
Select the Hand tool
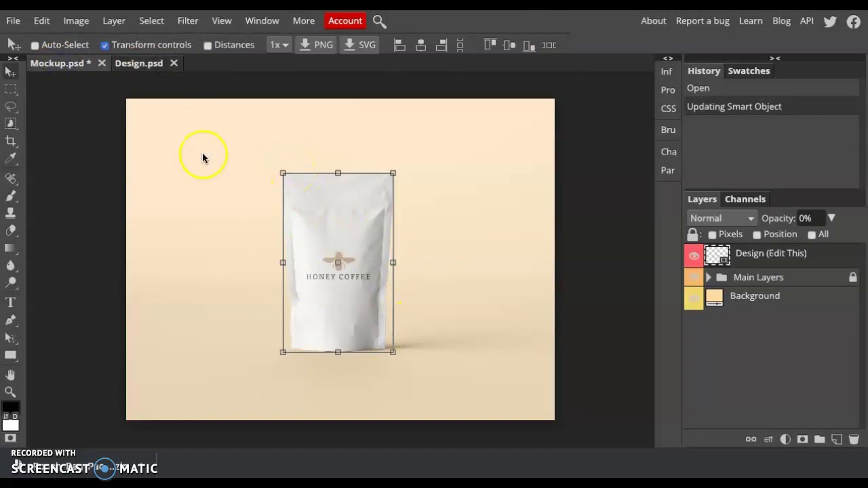(10, 375)
